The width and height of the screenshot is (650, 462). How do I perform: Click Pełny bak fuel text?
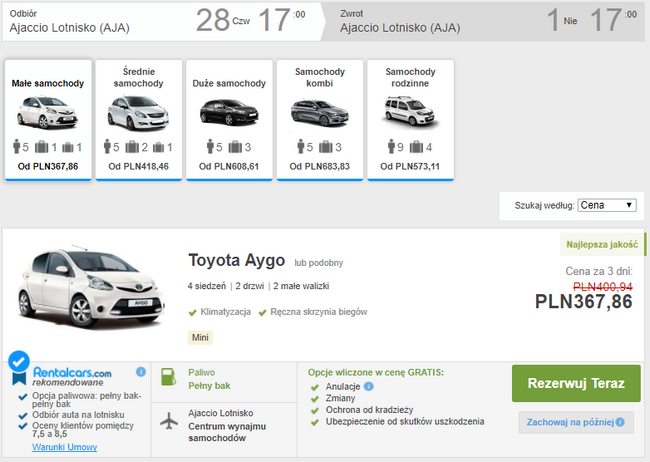209,386
